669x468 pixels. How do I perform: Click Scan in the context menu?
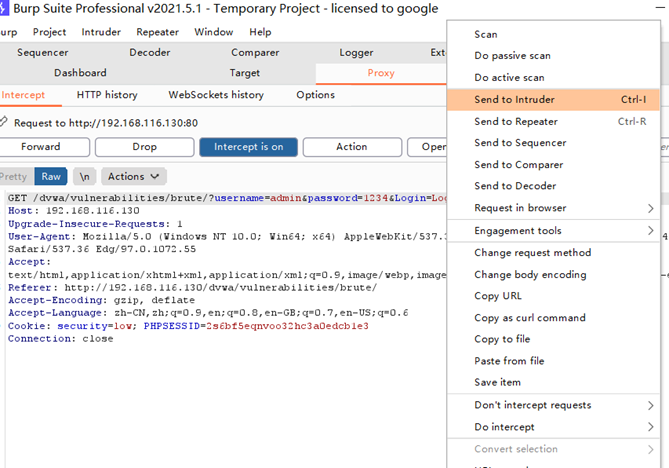[x=553, y=34]
